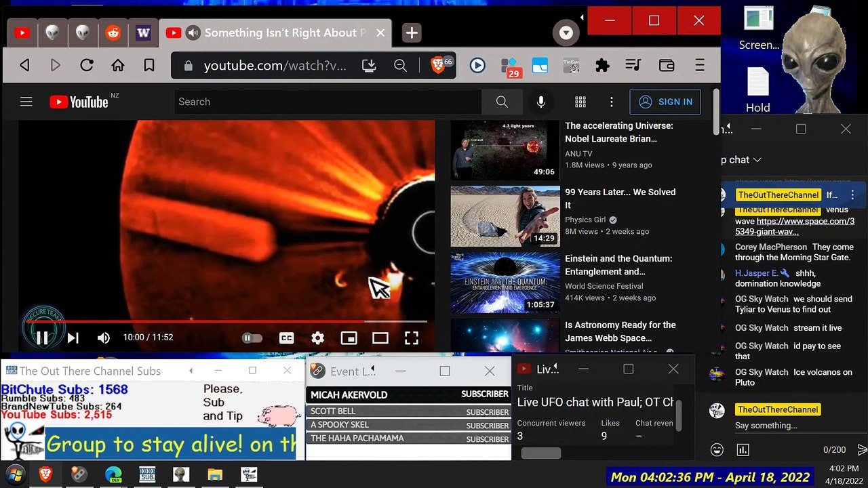Toggle closed captions
Viewport: 868px width, 488px height.
coord(287,338)
